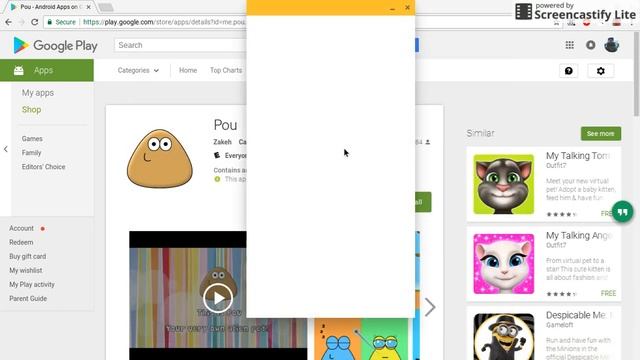
Task: Open the Top Charts tab
Action: click(226, 70)
